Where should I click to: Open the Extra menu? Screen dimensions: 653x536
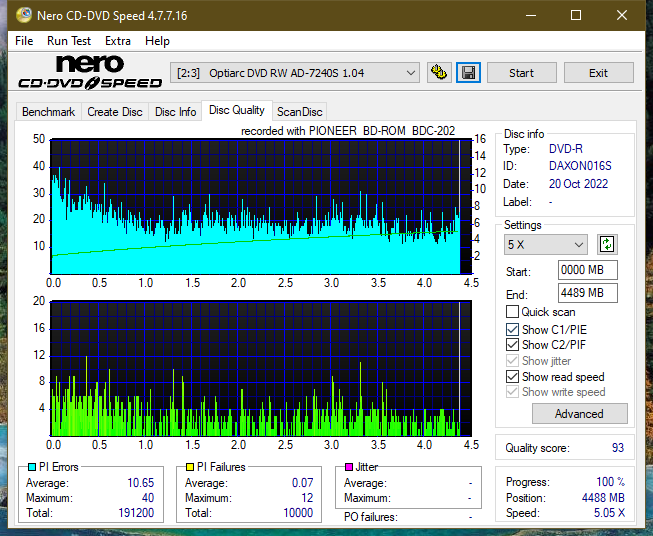[x=118, y=41]
